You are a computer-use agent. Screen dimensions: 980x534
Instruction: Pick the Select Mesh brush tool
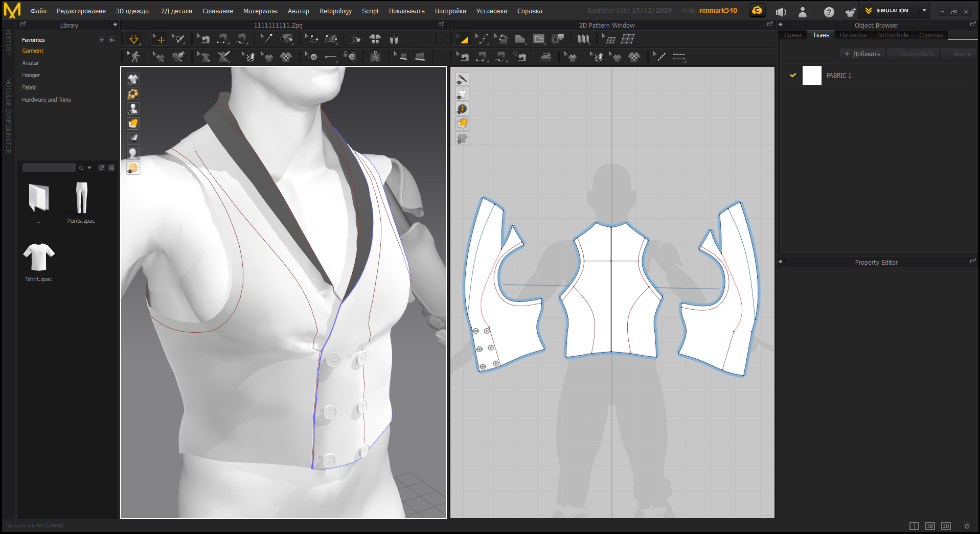[x=178, y=39]
